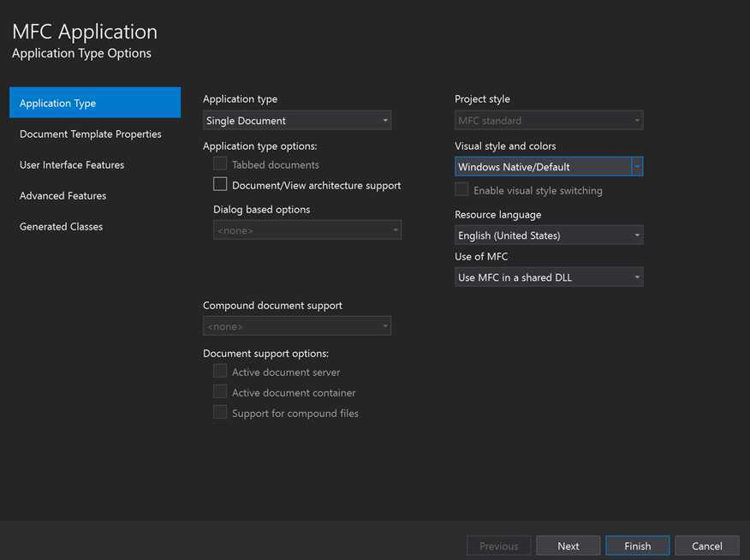This screenshot has height=560, width=750.
Task: Click the Next button
Action: pos(568,545)
